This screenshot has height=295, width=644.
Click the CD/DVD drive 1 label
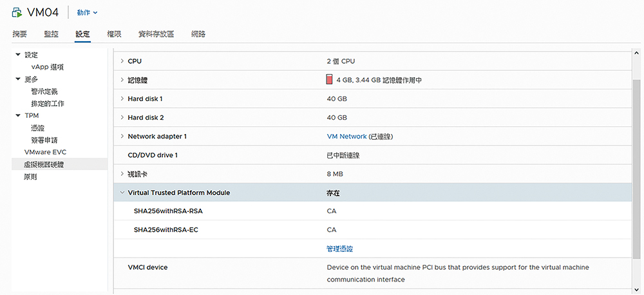click(x=153, y=155)
